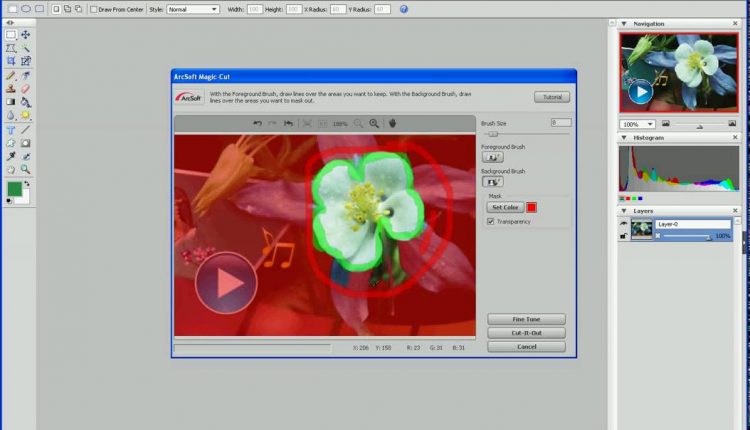This screenshot has width=750, height=430.
Task: Select the Move tool
Action: click(25, 34)
